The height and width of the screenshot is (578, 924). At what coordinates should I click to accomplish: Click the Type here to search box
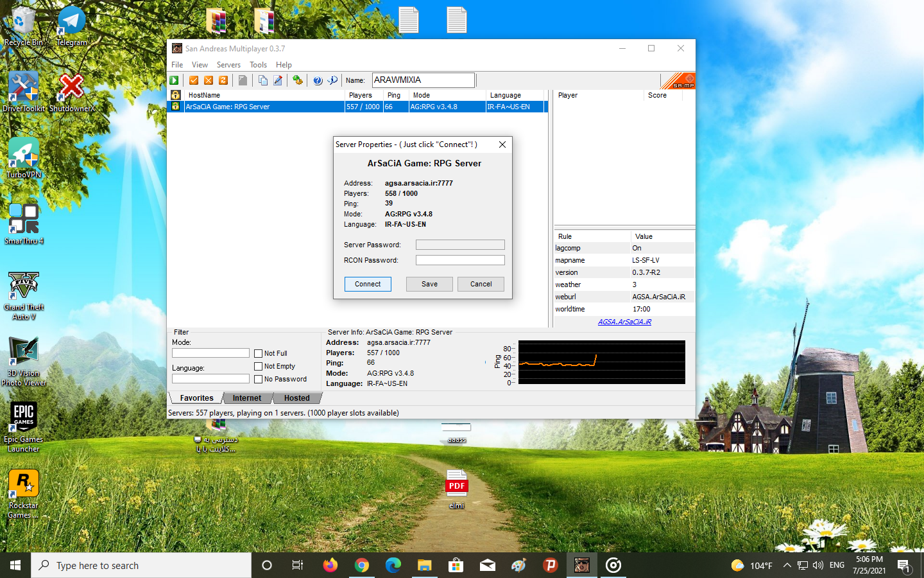point(141,565)
